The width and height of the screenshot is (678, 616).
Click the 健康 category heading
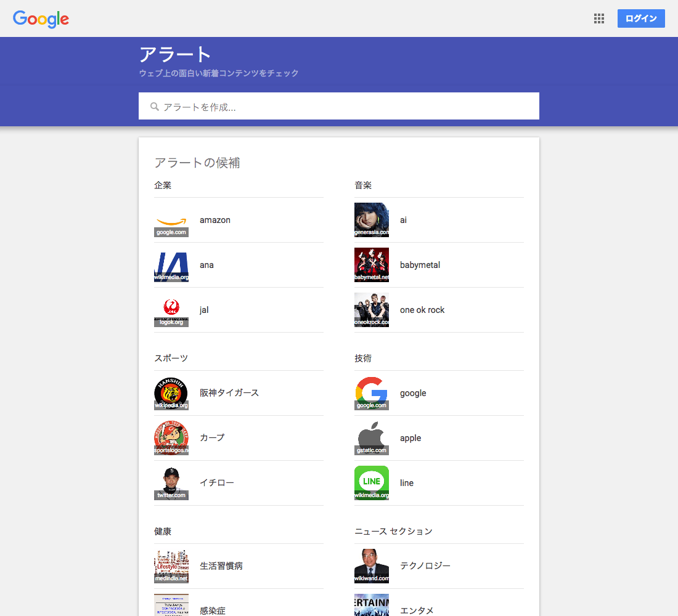click(x=163, y=531)
